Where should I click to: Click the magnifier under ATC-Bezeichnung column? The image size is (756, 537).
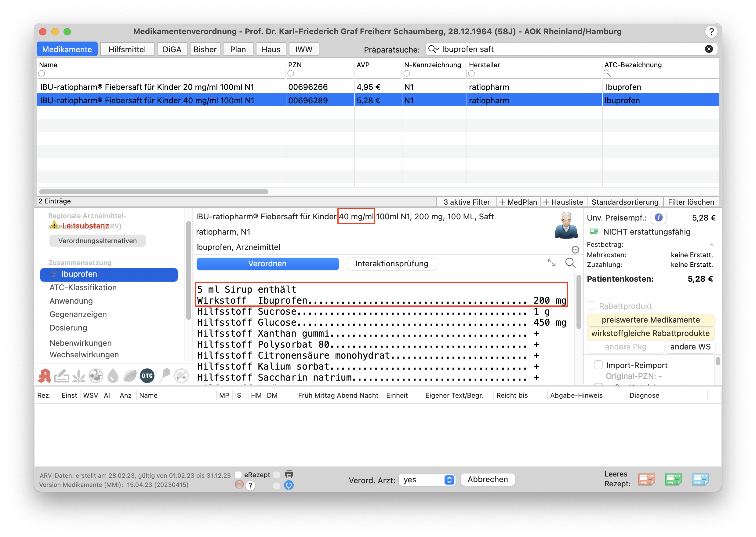coord(608,73)
